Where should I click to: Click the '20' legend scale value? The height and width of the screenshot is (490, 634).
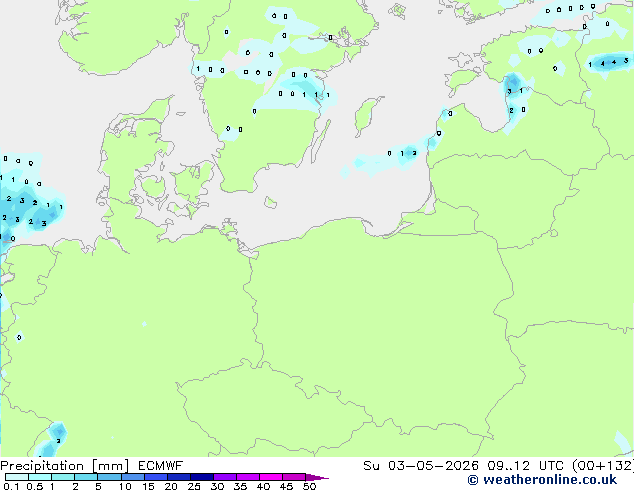pyautogui.click(x=171, y=486)
